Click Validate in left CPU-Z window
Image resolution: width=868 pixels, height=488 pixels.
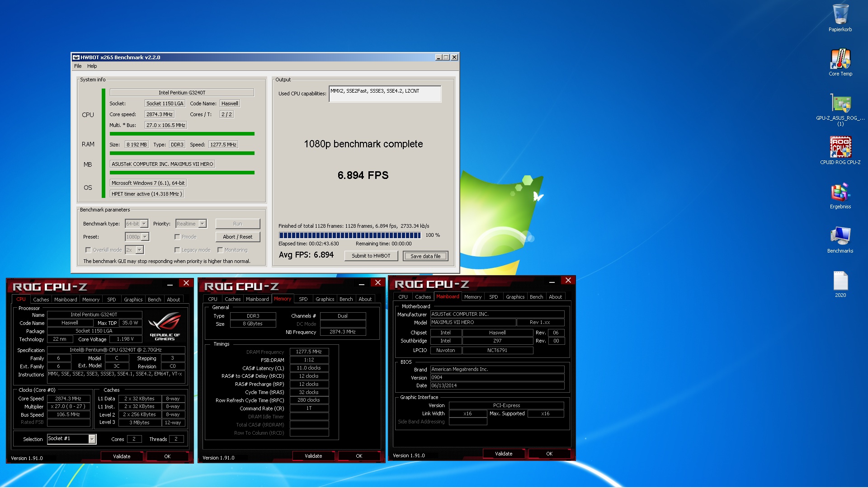click(122, 456)
